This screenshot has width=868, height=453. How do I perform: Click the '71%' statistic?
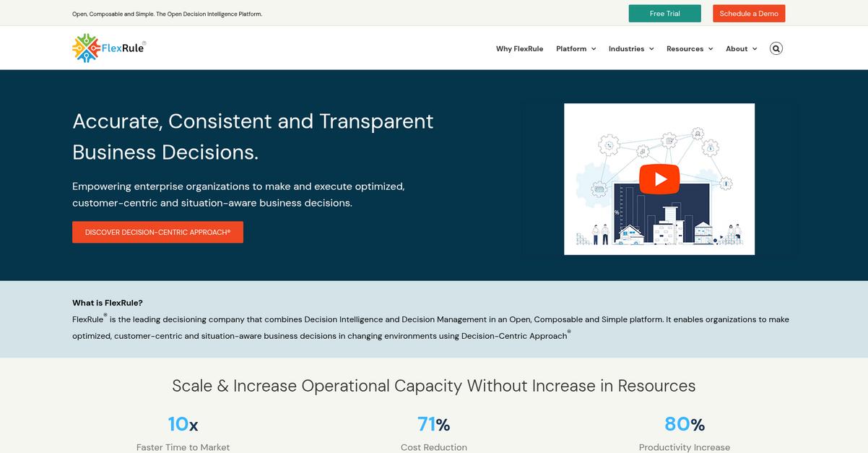pyautogui.click(x=433, y=424)
